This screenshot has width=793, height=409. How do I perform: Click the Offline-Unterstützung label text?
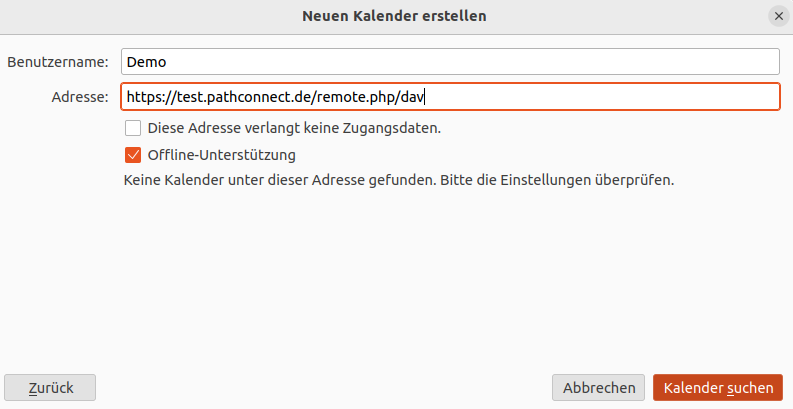[x=222, y=155]
